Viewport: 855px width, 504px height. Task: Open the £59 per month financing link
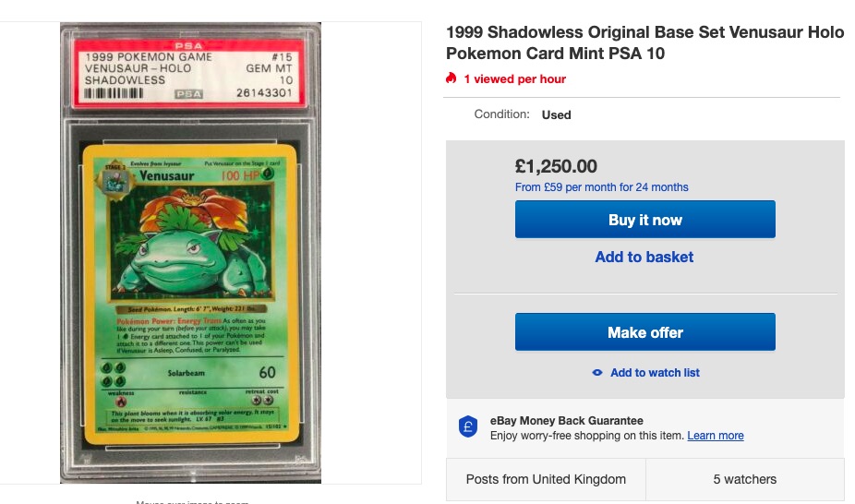pyautogui.click(x=601, y=187)
